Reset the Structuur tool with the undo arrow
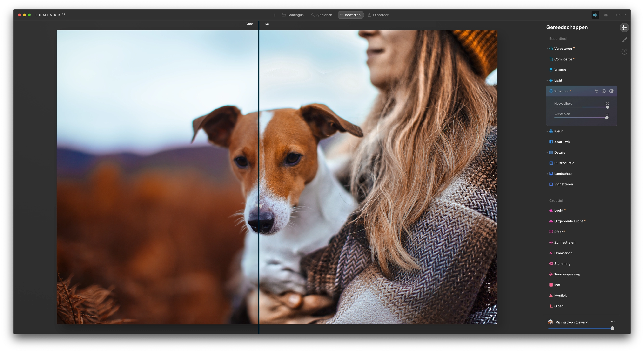The image size is (644, 352). [596, 91]
